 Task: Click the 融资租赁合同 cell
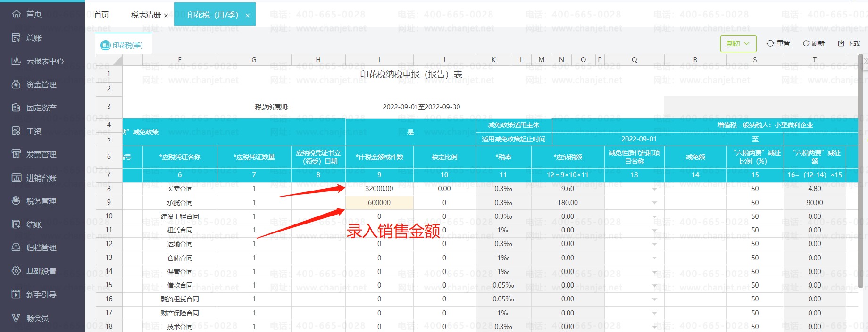[180, 299]
